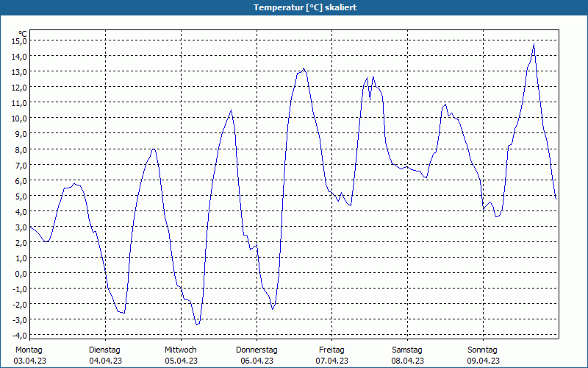Select the 11,0 y-axis label
The width and height of the screenshot is (588, 368).
point(20,103)
